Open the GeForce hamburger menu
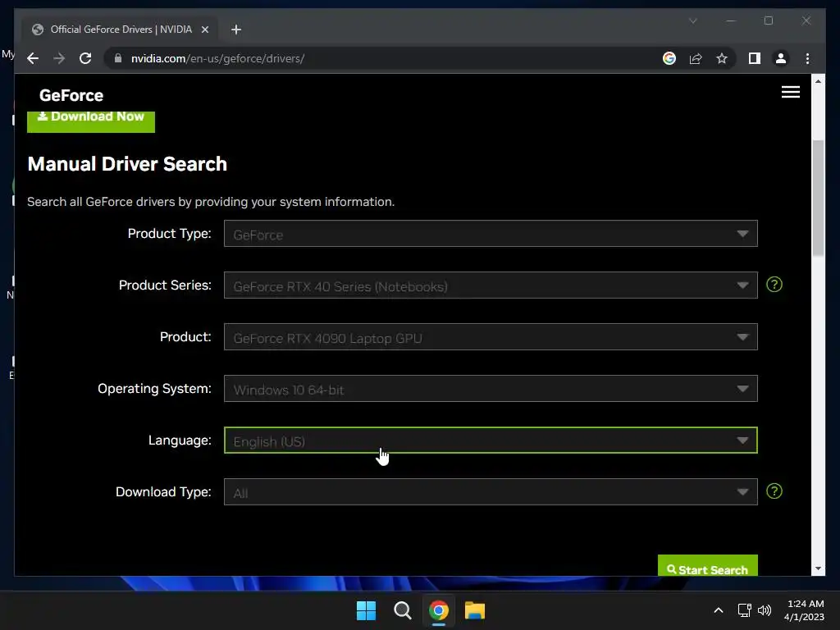The image size is (840, 630). (x=790, y=92)
